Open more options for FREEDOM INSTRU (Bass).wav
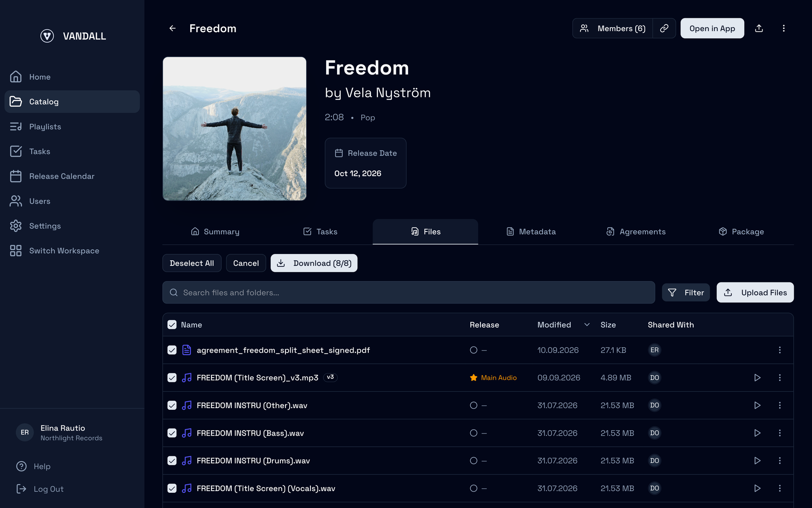Viewport: 812px width, 508px height. click(780, 433)
